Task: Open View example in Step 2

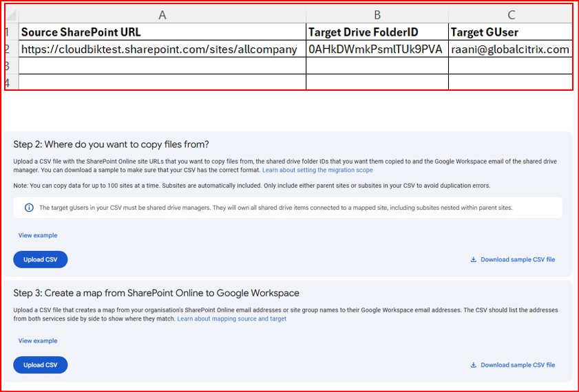Action: click(x=38, y=235)
